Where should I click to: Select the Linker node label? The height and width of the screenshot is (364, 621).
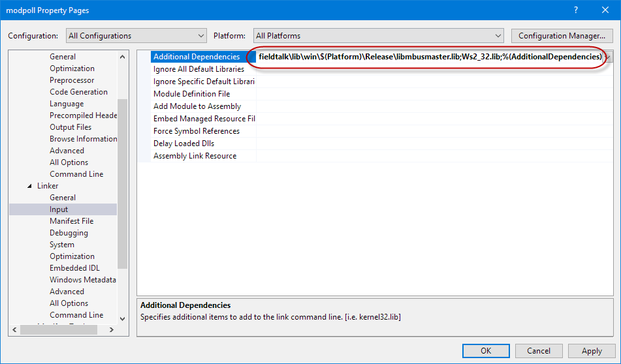[48, 186]
